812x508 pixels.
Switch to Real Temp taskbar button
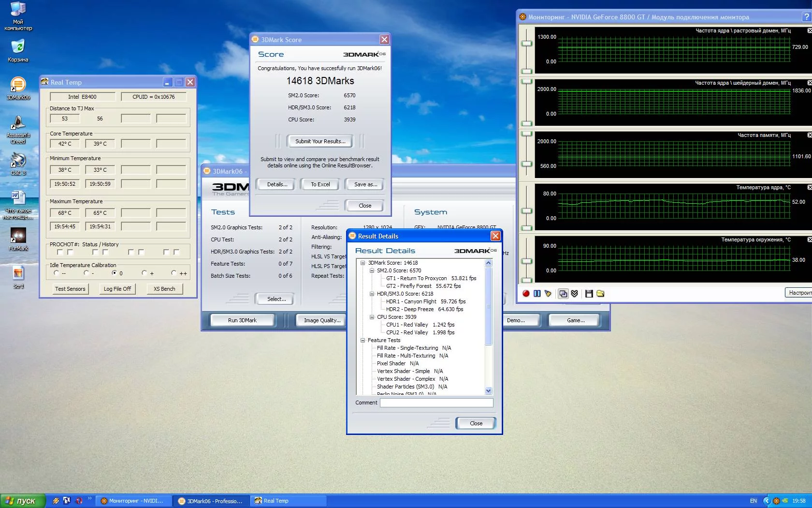pyautogui.click(x=289, y=501)
